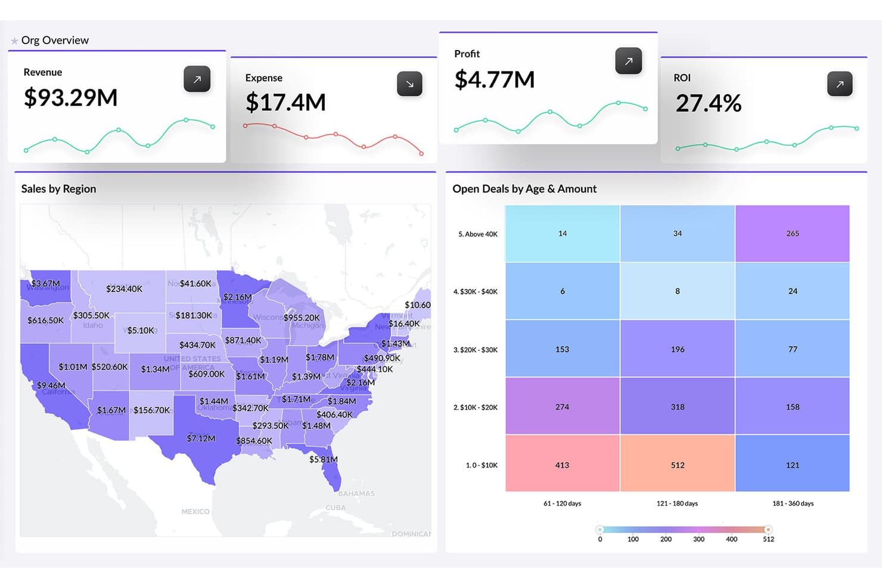Click the 2. $10K - $20K row label
This screenshot has width=882, height=588.
pos(476,407)
